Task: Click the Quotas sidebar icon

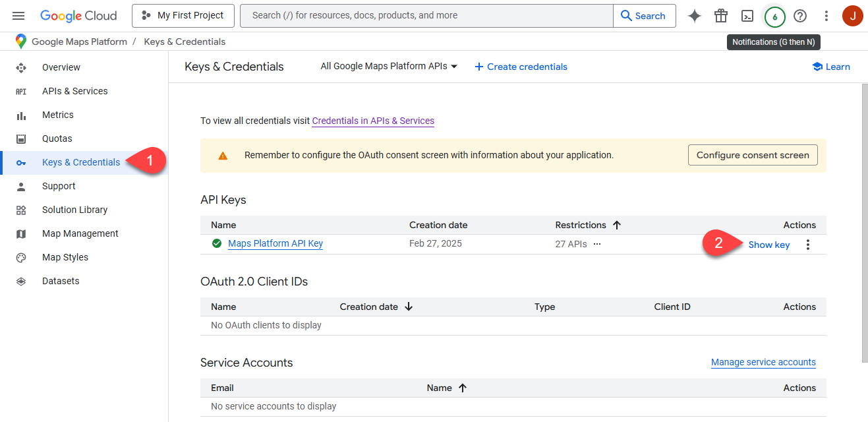Action: [21, 139]
